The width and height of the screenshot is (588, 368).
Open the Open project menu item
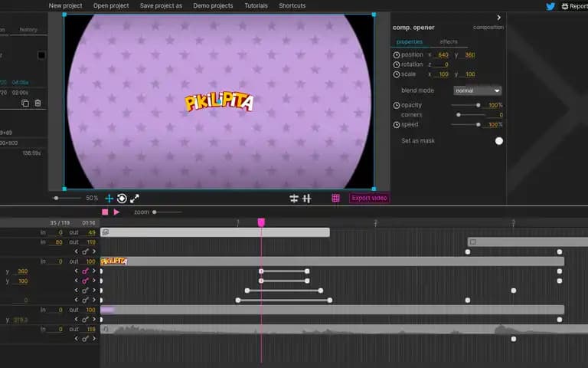pos(111,5)
